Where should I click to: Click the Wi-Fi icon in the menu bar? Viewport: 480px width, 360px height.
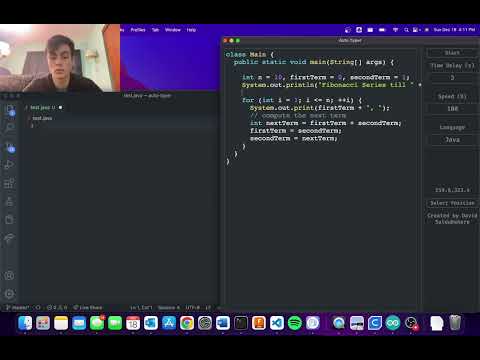pos(395,30)
